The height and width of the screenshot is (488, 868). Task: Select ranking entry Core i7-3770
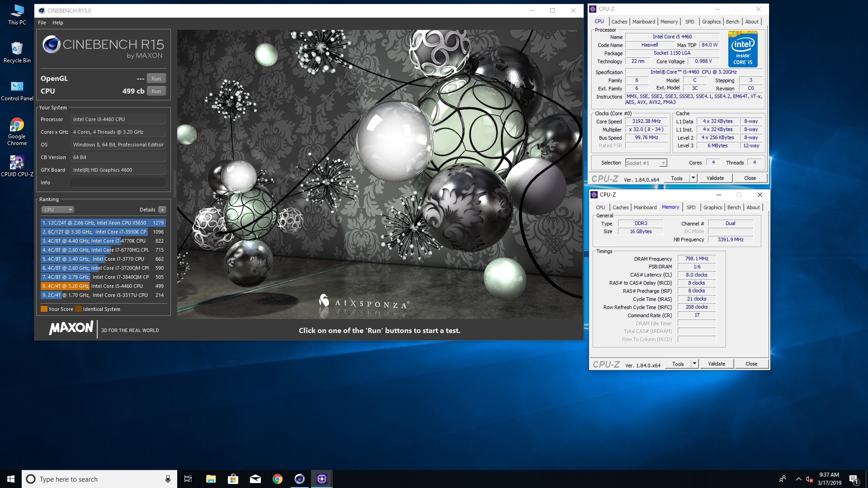point(103,259)
